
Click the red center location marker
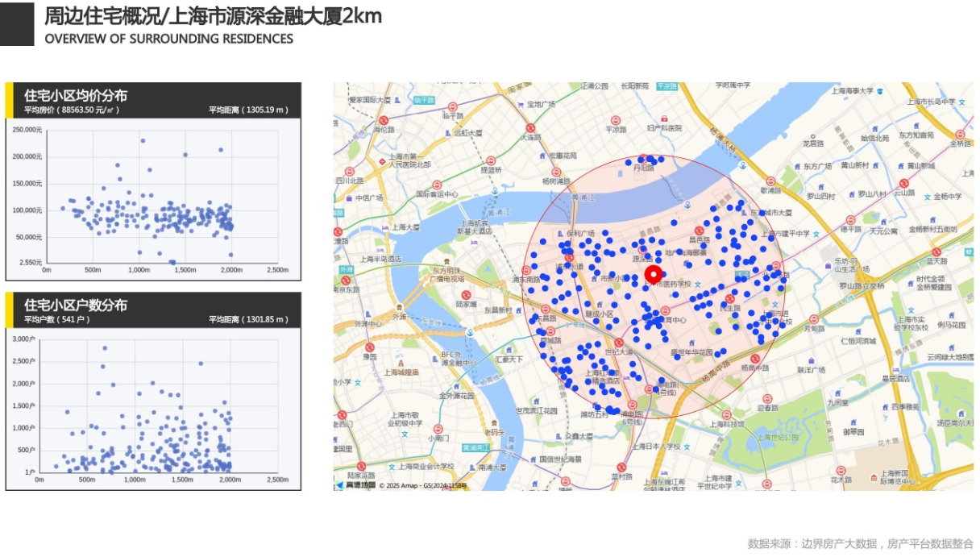click(x=654, y=273)
